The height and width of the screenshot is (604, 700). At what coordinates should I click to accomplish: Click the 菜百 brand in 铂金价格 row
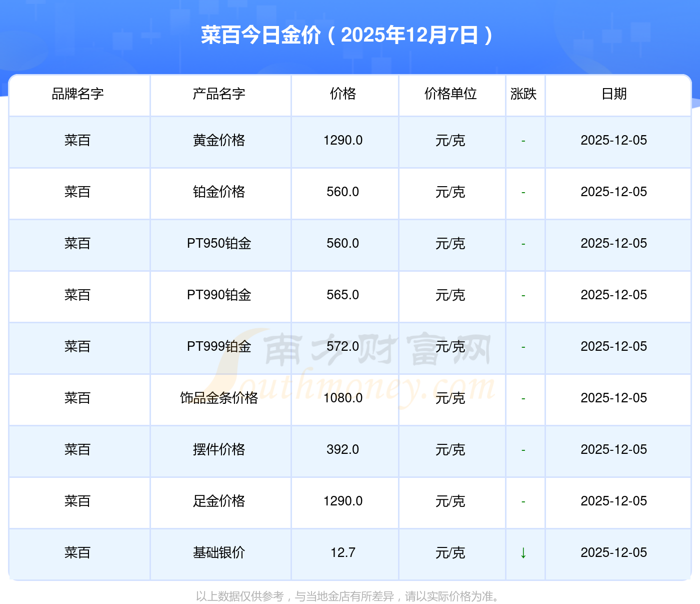click(x=77, y=192)
